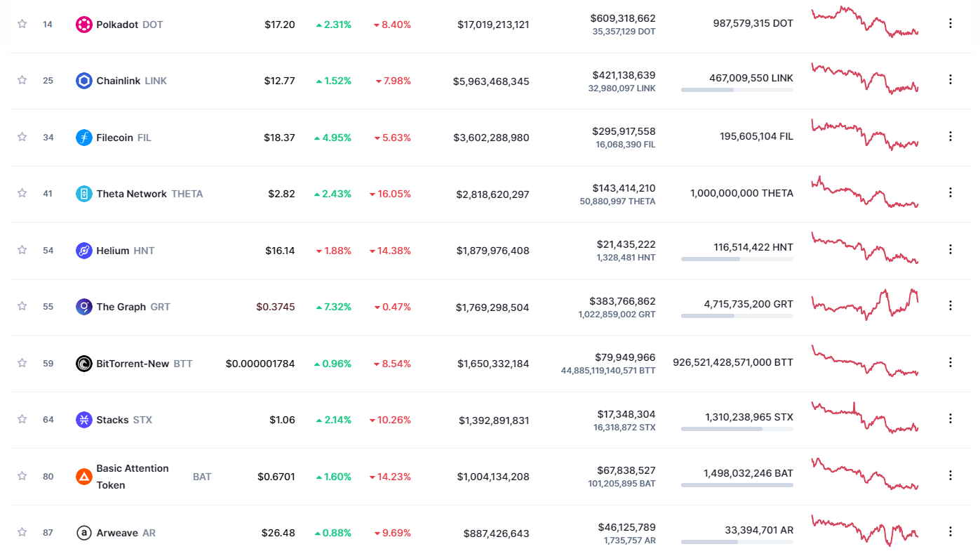Click the Polkadot coin logo icon
The width and height of the screenshot is (980, 556).
coord(84,25)
